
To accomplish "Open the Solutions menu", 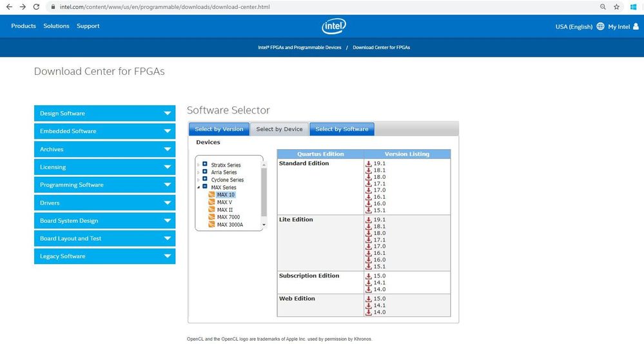I will [56, 26].
